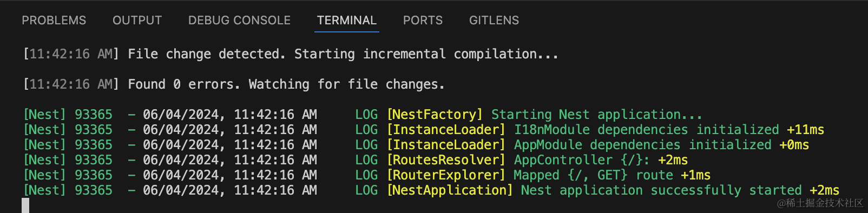Click the terminal cursor block

click(x=25, y=205)
